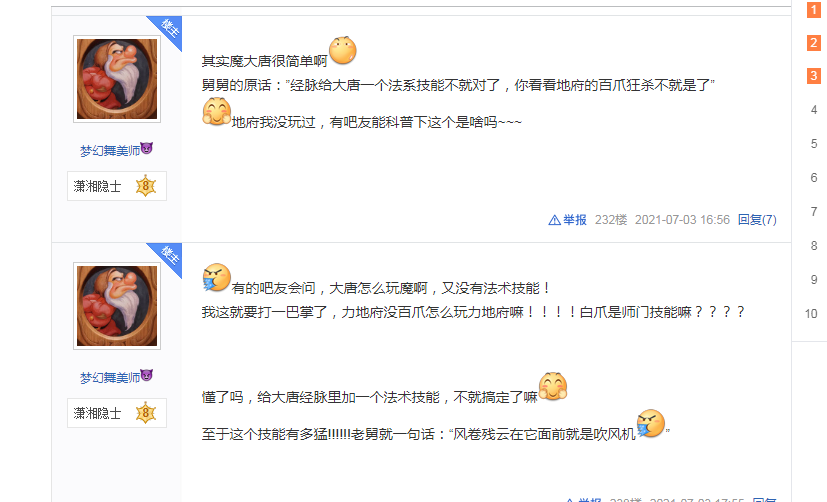Expand replies with 回复(7)
This screenshot has width=827, height=502.
757,220
